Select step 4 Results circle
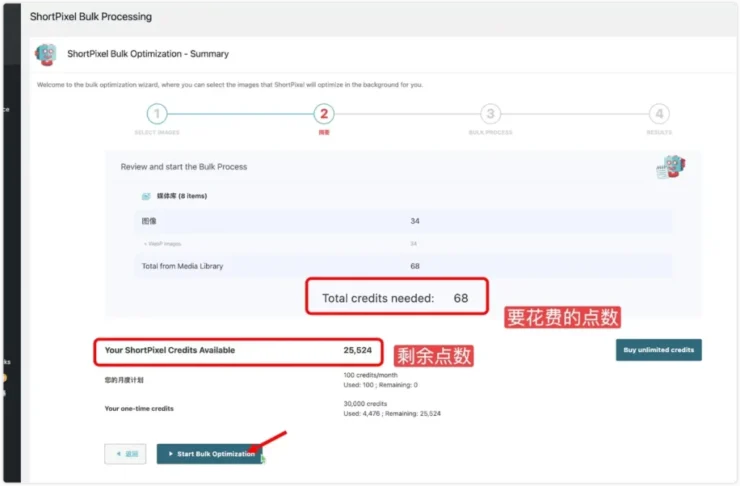740x486 pixels. click(x=659, y=114)
